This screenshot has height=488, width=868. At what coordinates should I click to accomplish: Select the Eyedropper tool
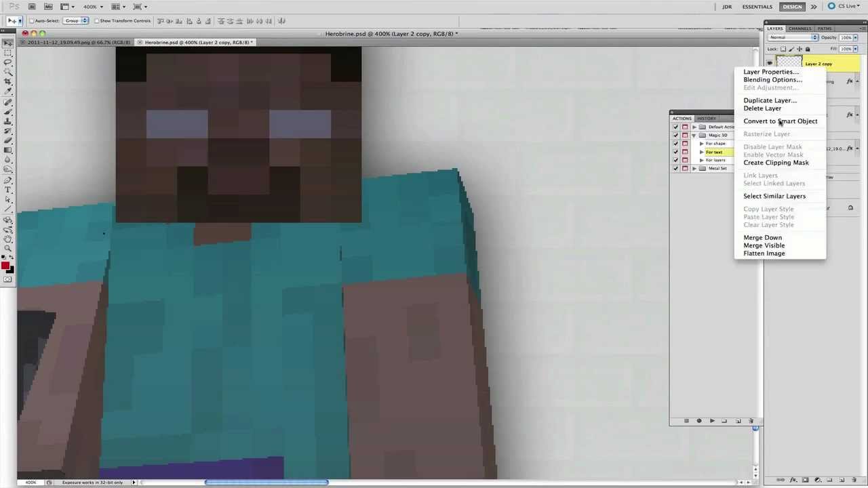[7, 90]
